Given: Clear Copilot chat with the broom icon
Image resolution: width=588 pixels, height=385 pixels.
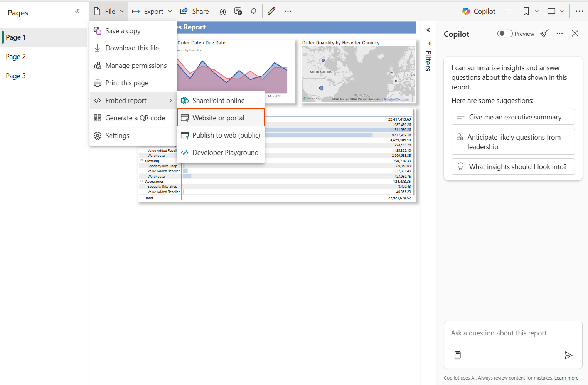Looking at the screenshot, I should 544,34.
